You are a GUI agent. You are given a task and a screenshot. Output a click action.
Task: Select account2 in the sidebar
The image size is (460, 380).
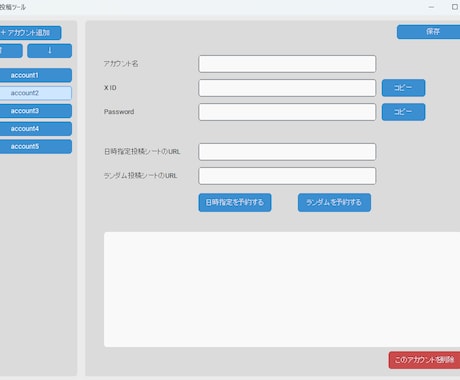point(35,93)
